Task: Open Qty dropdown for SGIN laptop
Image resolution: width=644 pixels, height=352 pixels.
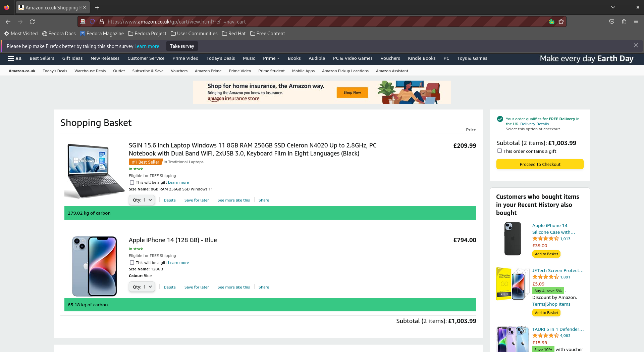Action: pos(142,200)
